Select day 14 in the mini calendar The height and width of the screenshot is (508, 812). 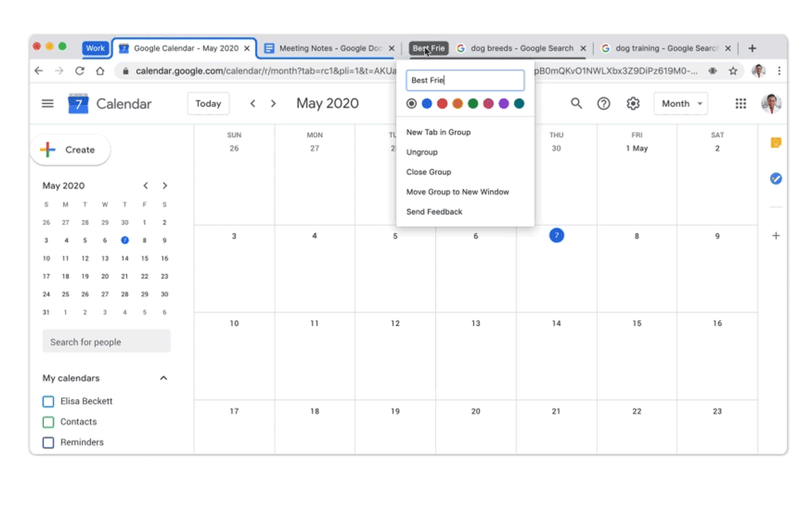coord(125,258)
